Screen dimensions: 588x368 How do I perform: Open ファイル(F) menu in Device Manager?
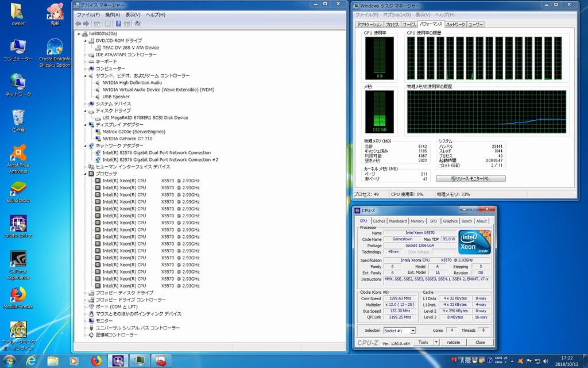coord(88,14)
